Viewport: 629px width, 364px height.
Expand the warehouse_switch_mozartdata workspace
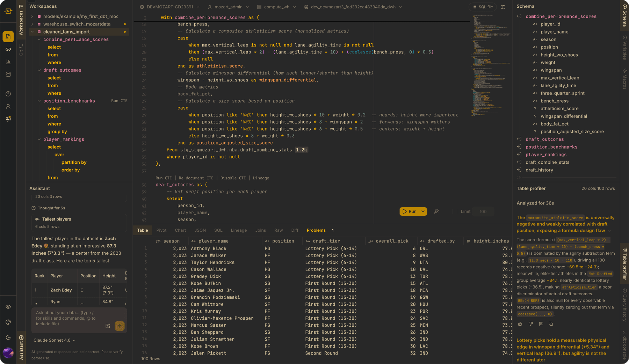click(x=32, y=24)
